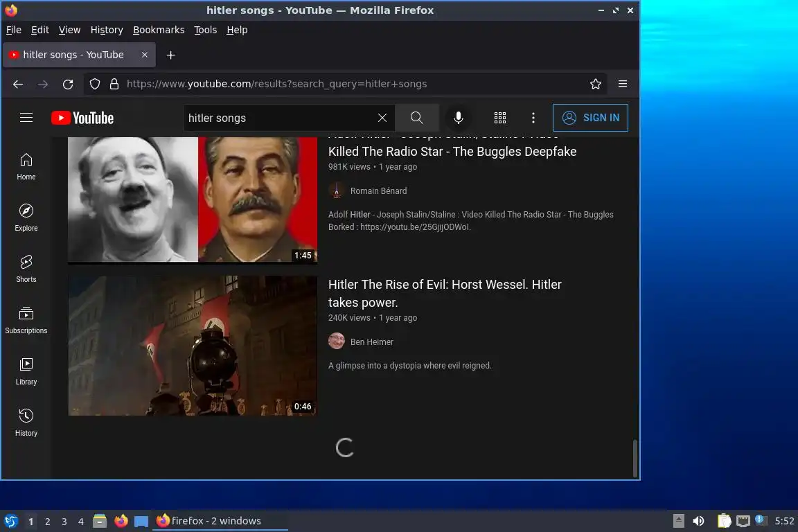Screen dimensions: 798x532
Task: Open the three-dot settings menu on YouTube
Action: [x=533, y=118]
